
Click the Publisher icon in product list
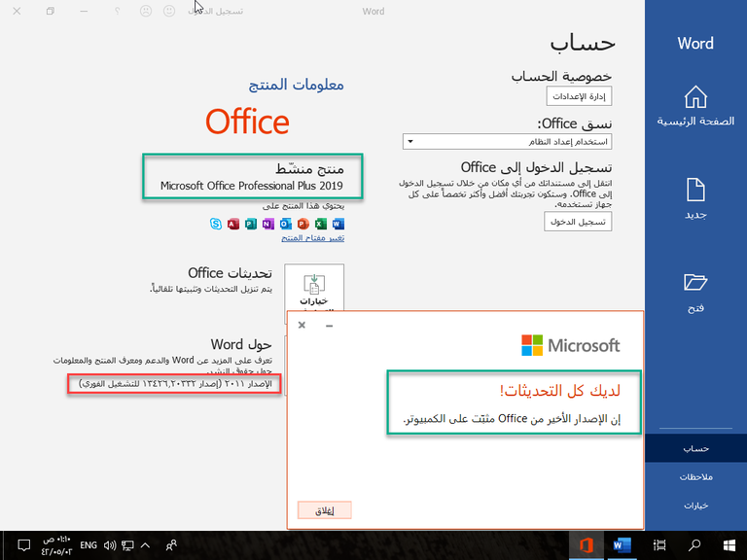[x=251, y=224]
